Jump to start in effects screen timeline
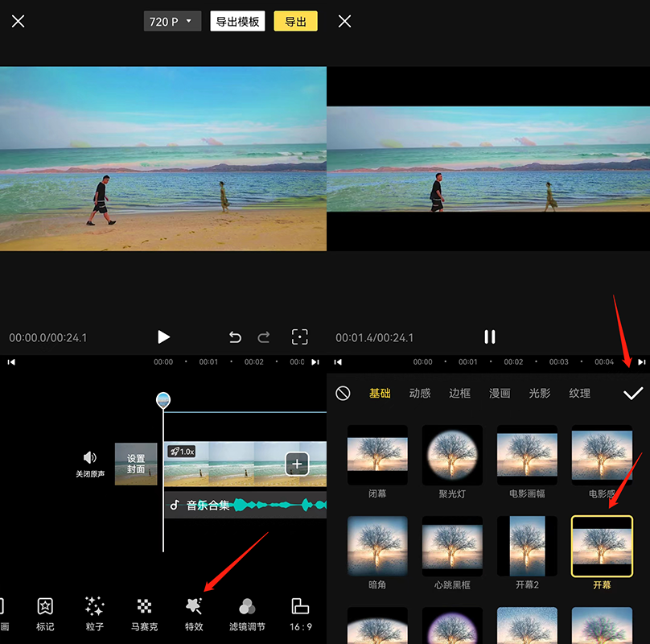Screen dimensions: 650x644 338,361
